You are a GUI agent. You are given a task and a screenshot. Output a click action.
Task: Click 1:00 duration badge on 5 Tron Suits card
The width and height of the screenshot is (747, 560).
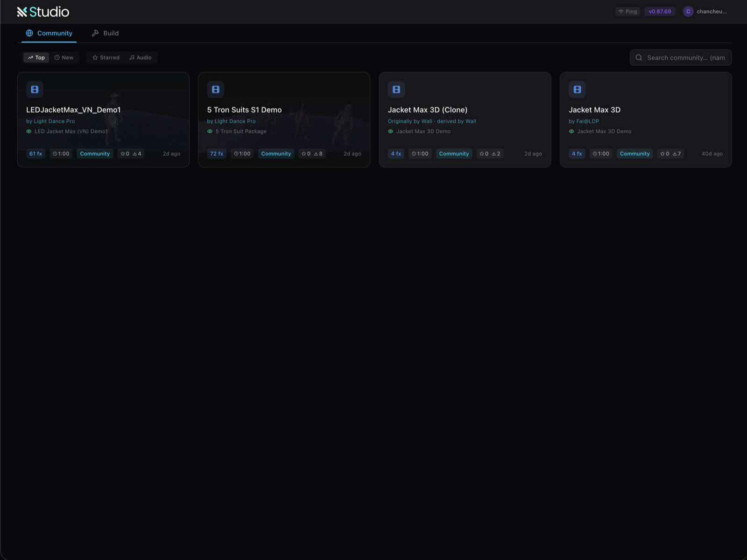242,154
